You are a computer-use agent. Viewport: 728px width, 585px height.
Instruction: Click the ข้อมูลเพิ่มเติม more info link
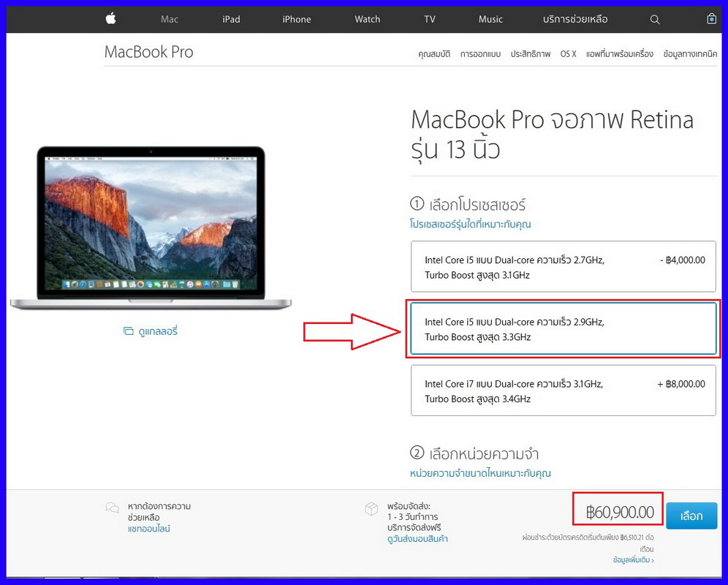633,560
